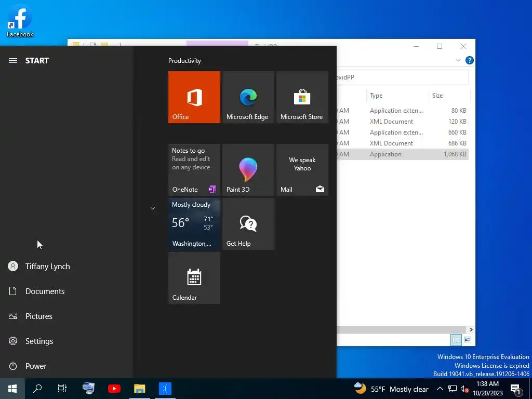532x399 pixels.
Task: Open the Weather tile for Washington
Action: point(194,224)
